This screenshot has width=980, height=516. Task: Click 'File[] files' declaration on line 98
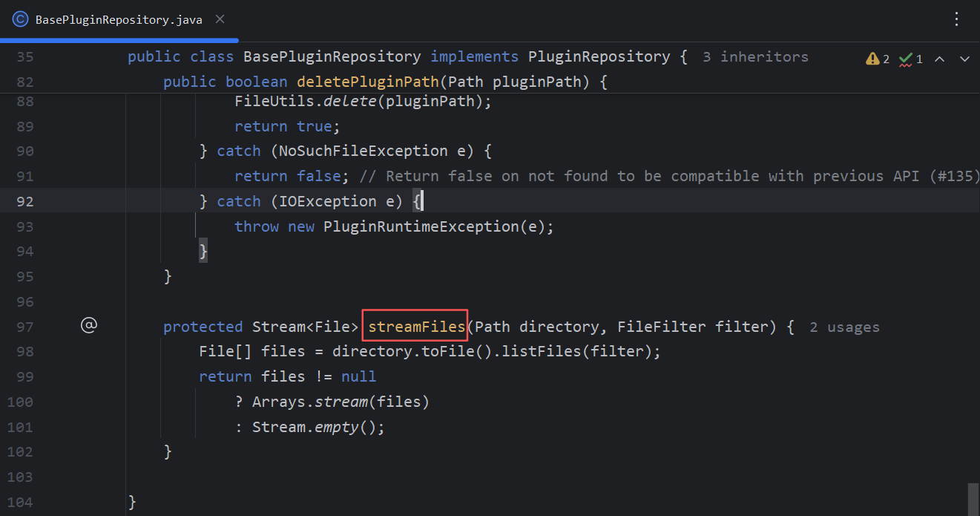pos(251,351)
